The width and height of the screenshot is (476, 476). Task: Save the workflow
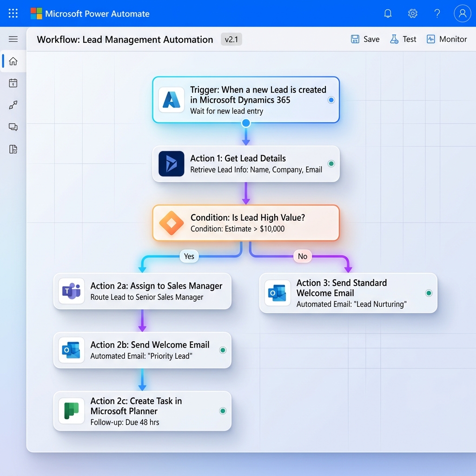[365, 39]
